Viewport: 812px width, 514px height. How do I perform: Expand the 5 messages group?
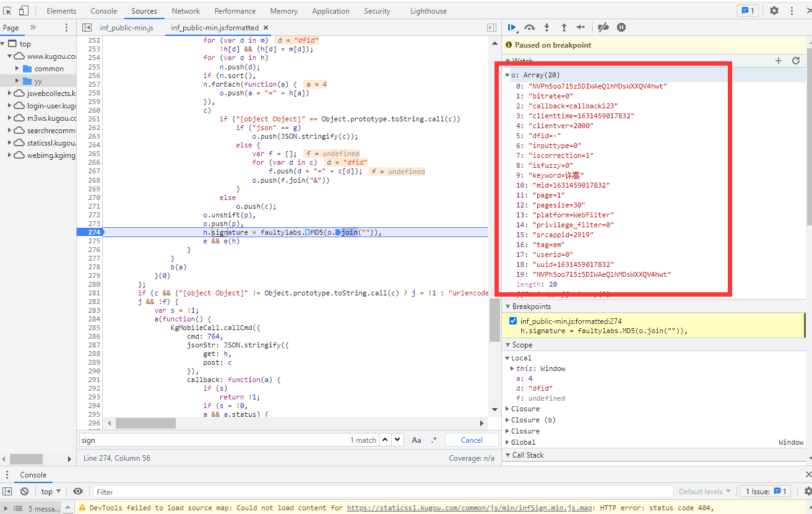tap(7, 508)
